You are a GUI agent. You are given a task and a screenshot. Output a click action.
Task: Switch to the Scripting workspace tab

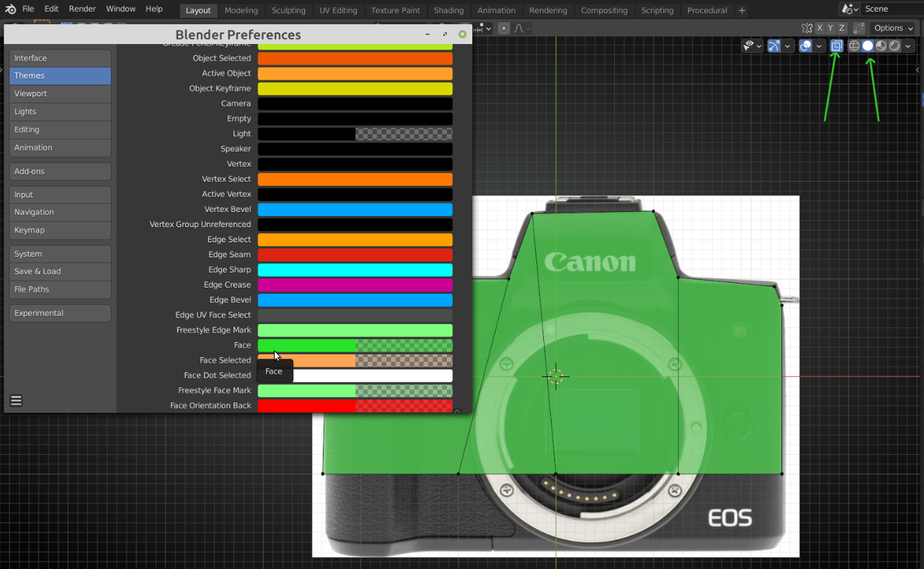click(658, 10)
